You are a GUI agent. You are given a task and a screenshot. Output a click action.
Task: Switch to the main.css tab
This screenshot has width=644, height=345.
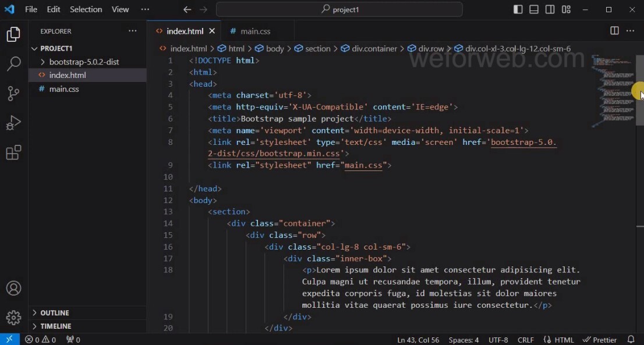coord(256,31)
